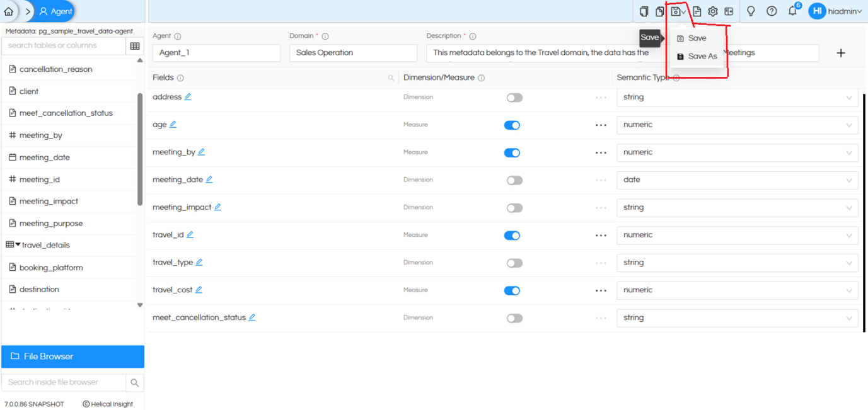Open the Help question mark icon
The height and width of the screenshot is (410, 868).
(x=772, y=11)
